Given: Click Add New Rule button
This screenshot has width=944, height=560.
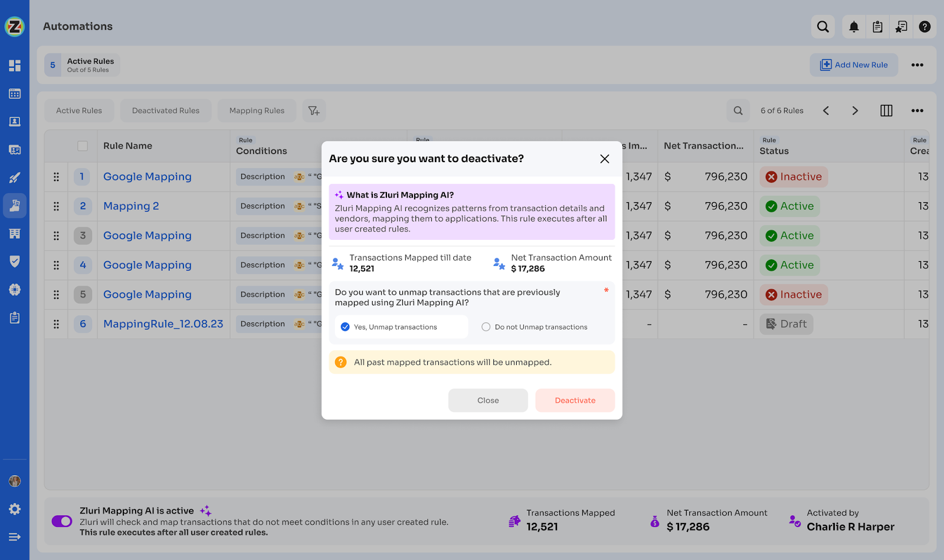Looking at the screenshot, I should [854, 65].
